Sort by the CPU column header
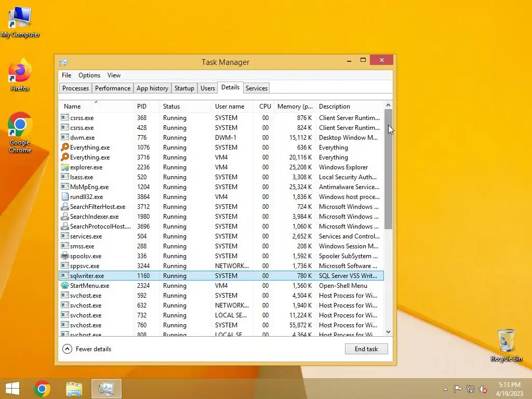532x399 pixels. (x=264, y=106)
